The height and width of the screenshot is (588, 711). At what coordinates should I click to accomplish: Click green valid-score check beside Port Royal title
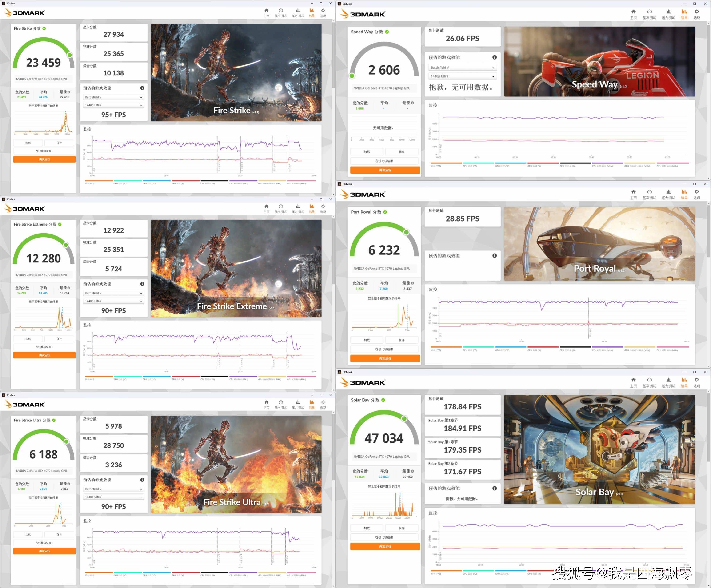click(x=385, y=212)
